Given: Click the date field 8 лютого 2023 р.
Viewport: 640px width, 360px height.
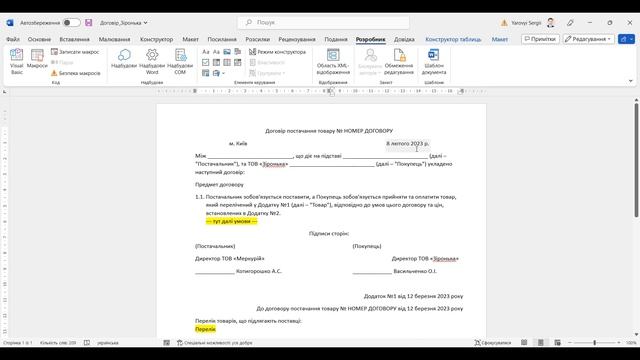Looking at the screenshot, I should (407, 144).
